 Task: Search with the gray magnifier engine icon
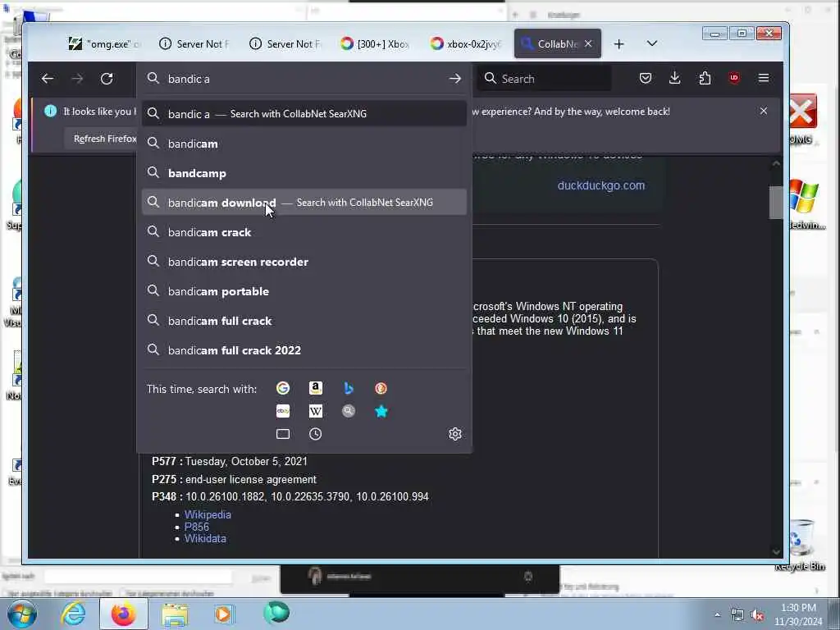[x=348, y=411]
